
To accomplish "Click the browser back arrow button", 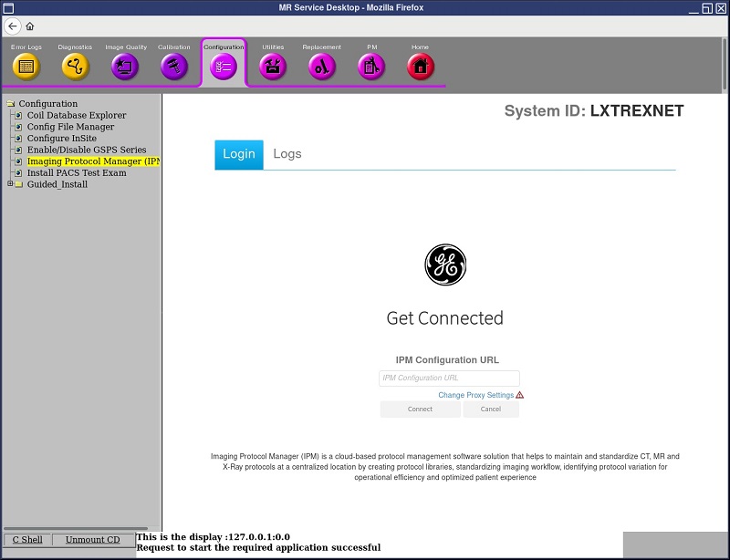I will pos(14,26).
